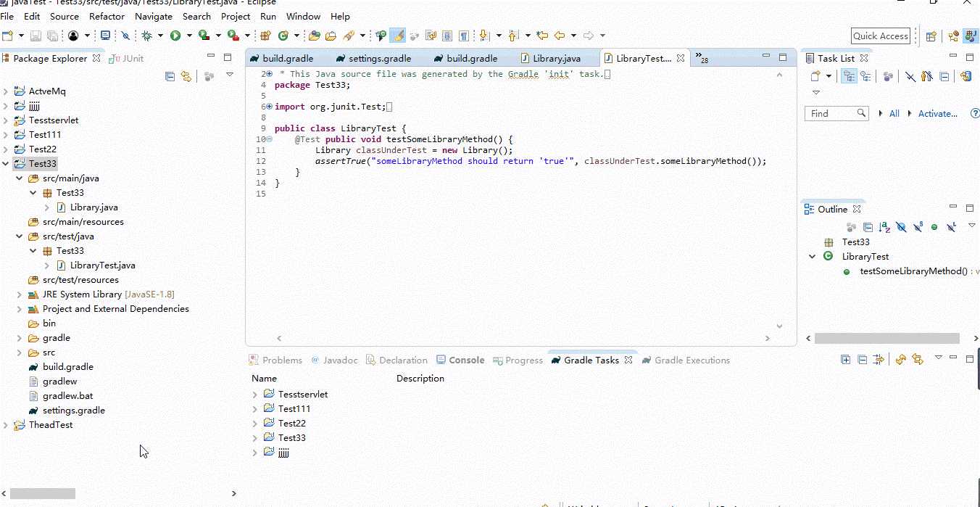Select LibraryTest.java in Package Explorer

102,265
